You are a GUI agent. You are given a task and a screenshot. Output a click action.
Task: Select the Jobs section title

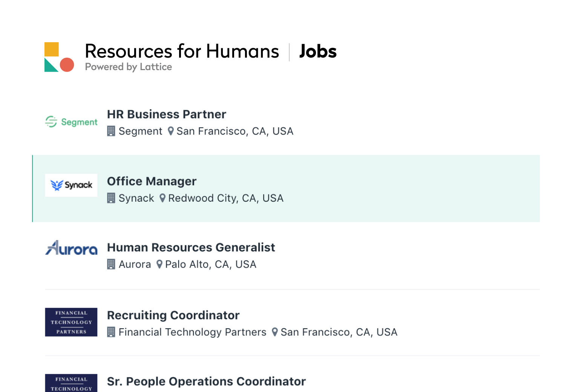(318, 51)
